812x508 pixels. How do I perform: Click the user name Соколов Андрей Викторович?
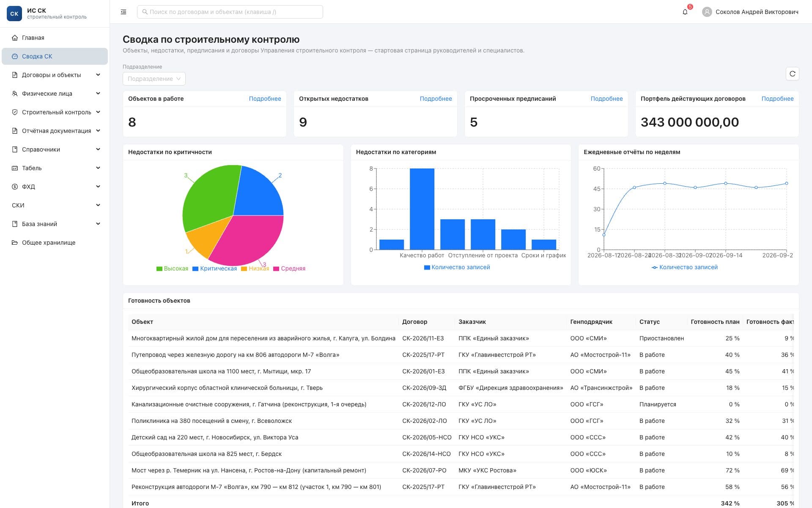pyautogui.click(x=757, y=12)
